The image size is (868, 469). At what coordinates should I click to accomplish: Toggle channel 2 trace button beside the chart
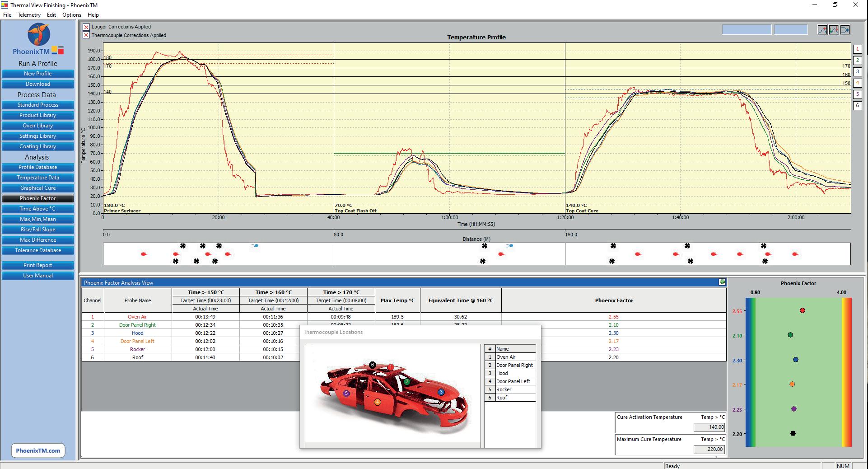click(x=857, y=60)
